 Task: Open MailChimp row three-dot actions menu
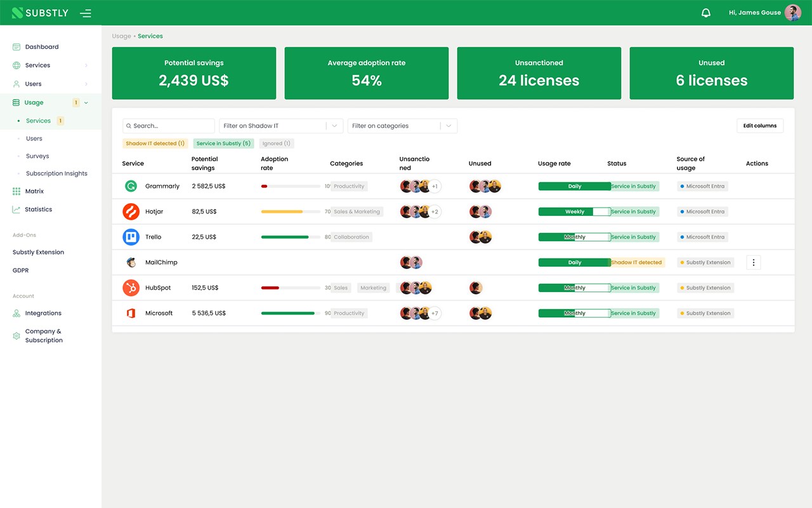tap(753, 262)
